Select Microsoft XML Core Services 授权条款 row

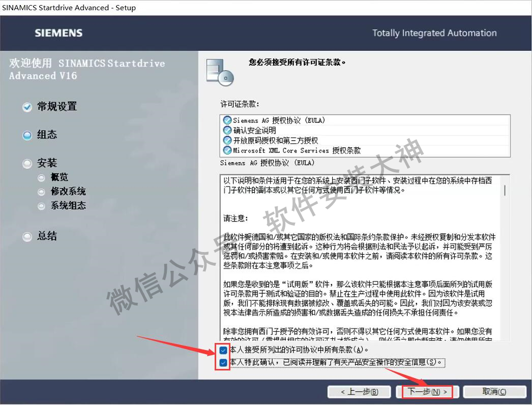pyautogui.click(x=365, y=150)
